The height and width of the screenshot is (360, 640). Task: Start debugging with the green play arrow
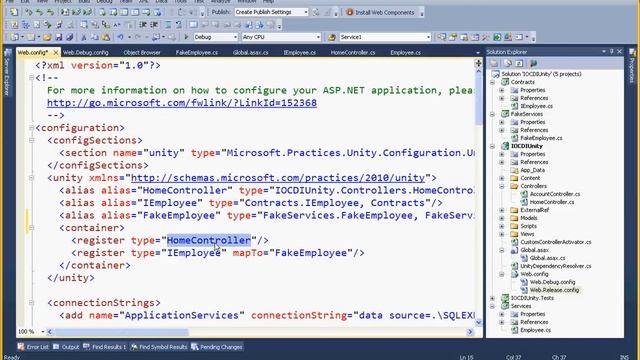(186, 37)
